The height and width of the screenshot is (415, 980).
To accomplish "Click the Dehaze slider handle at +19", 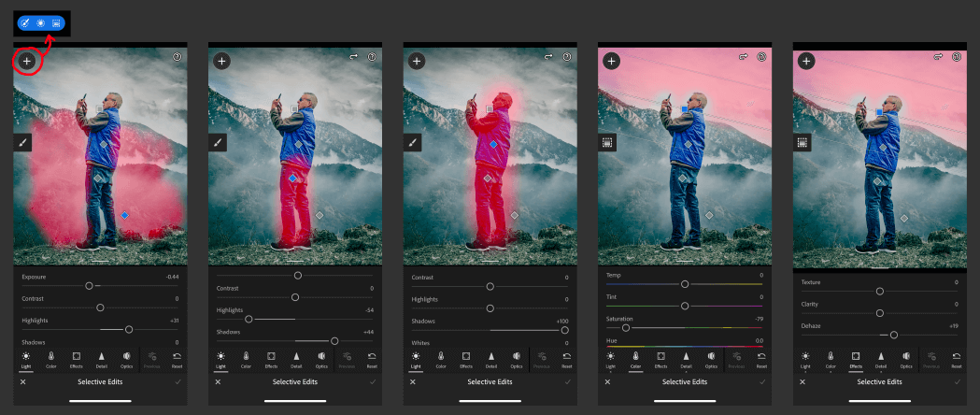I will pos(894,335).
